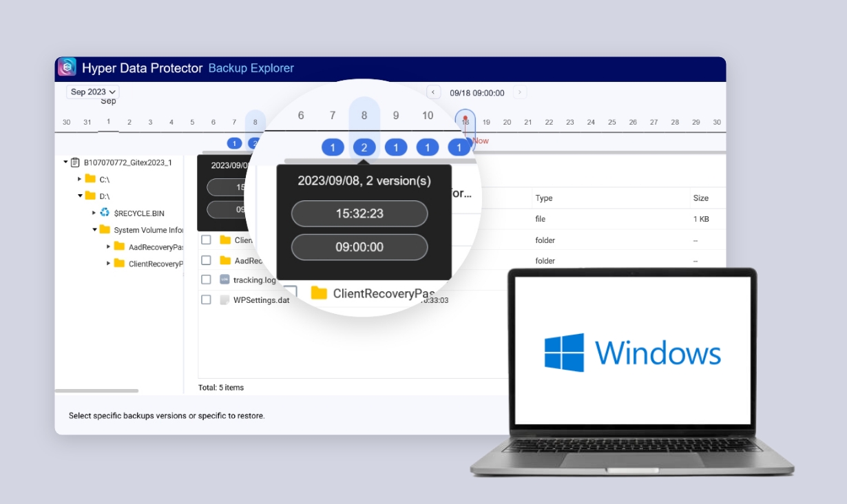Choose the 09:00:00 backup version
Viewport: 847px width, 504px height.
[359, 247]
